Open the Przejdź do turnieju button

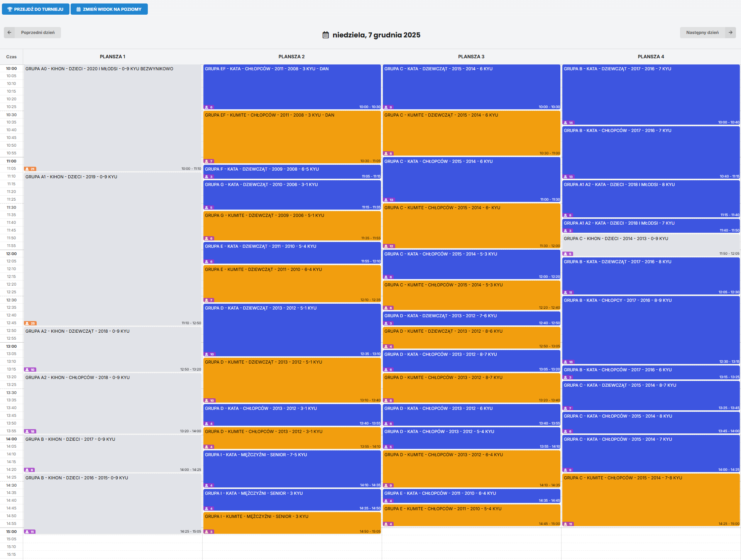point(36,9)
